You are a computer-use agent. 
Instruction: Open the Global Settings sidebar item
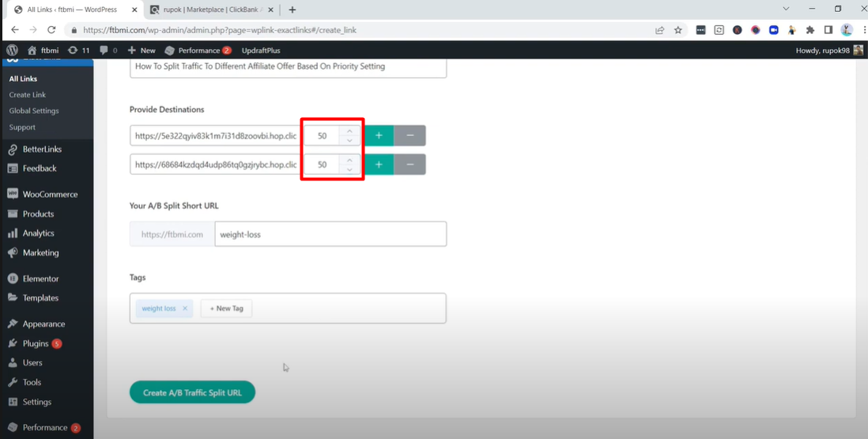[34, 111]
